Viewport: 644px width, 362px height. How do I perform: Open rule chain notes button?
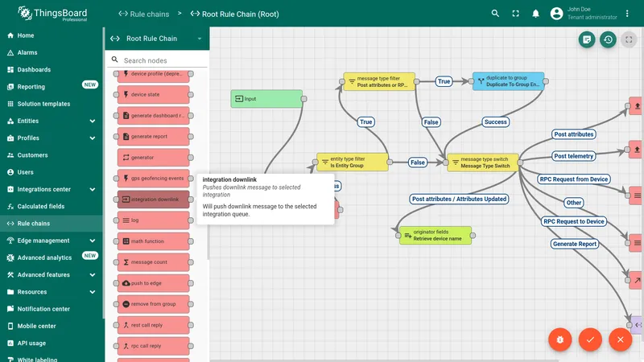(x=587, y=39)
